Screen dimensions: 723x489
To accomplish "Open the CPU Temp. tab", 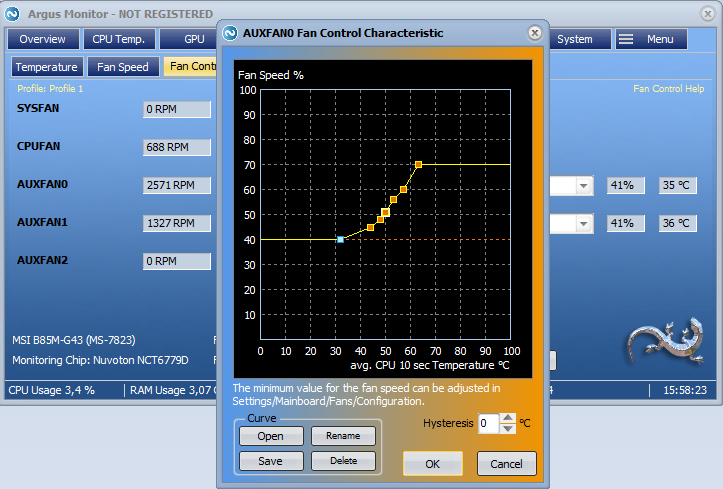I will point(118,39).
